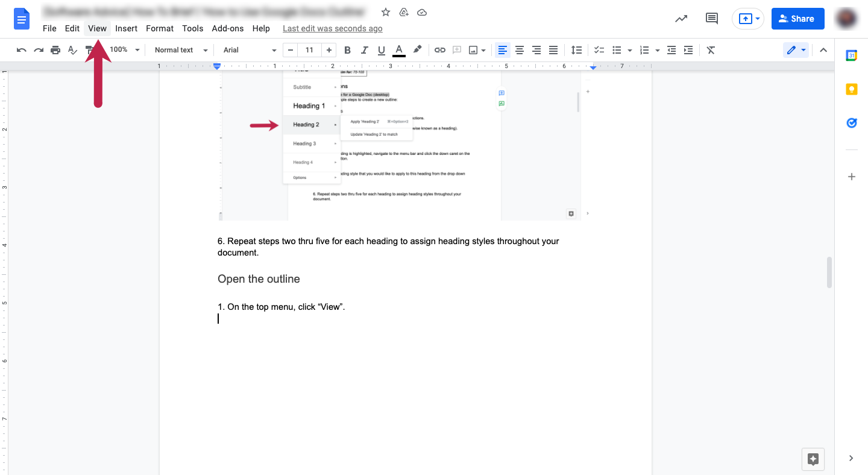This screenshot has height=475, width=868.
Task: Toggle italic formatting
Action: point(364,50)
